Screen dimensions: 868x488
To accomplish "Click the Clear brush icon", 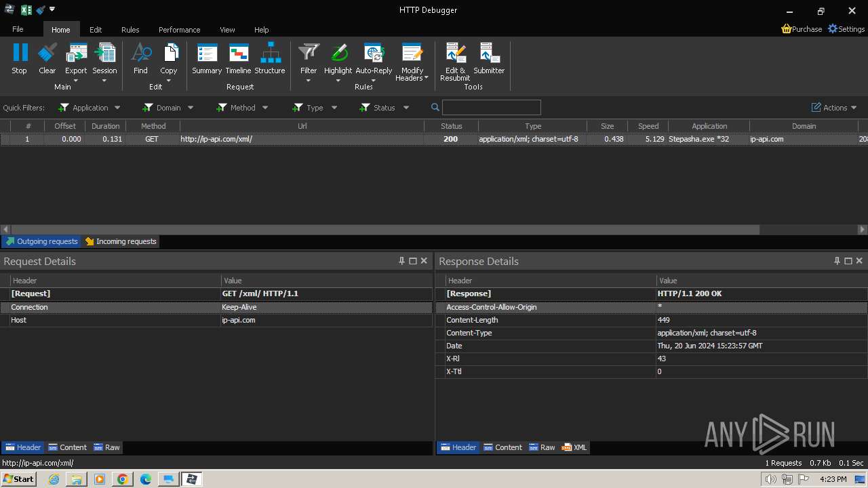I will [x=47, y=53].
